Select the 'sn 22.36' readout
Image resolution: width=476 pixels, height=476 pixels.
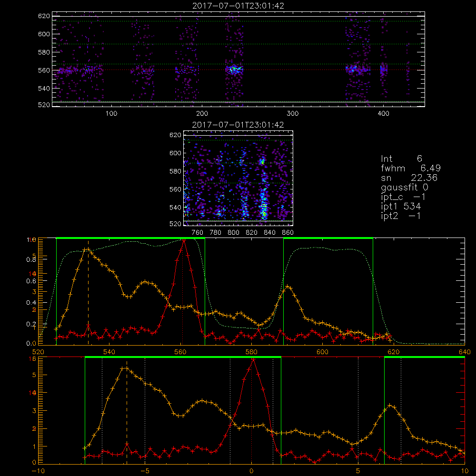[409, 178]
